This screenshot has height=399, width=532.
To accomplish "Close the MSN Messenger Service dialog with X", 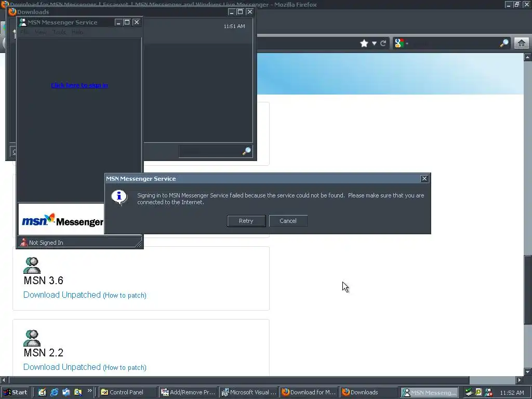I will pos(424,179).
